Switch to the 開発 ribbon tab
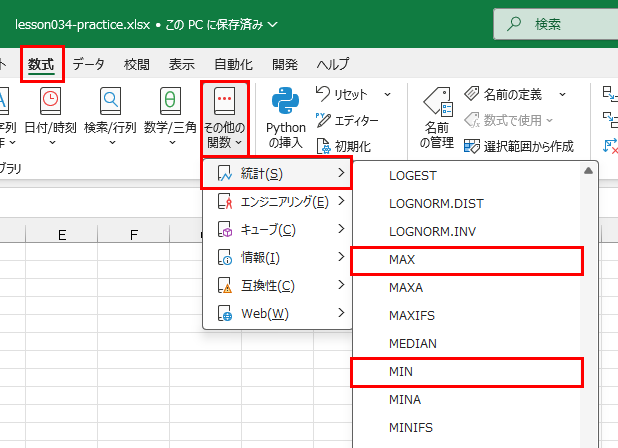This screenshot has width=618, height=448. point(285,64)
